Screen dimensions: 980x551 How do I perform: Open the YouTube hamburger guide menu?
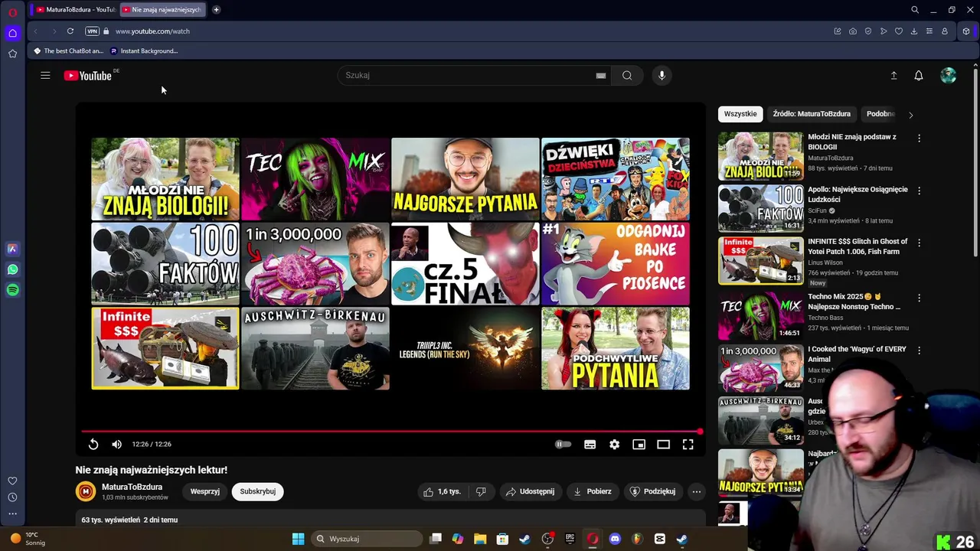(x=45, y=75)
